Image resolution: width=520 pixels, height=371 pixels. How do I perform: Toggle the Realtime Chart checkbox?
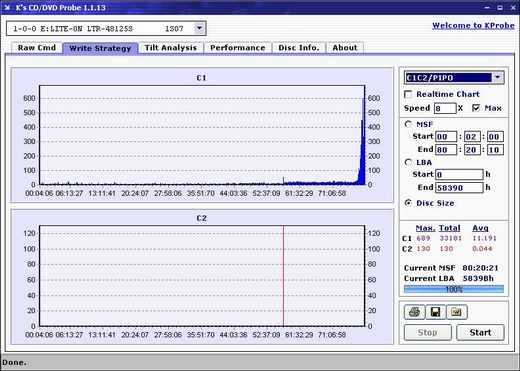click(408, 94)
